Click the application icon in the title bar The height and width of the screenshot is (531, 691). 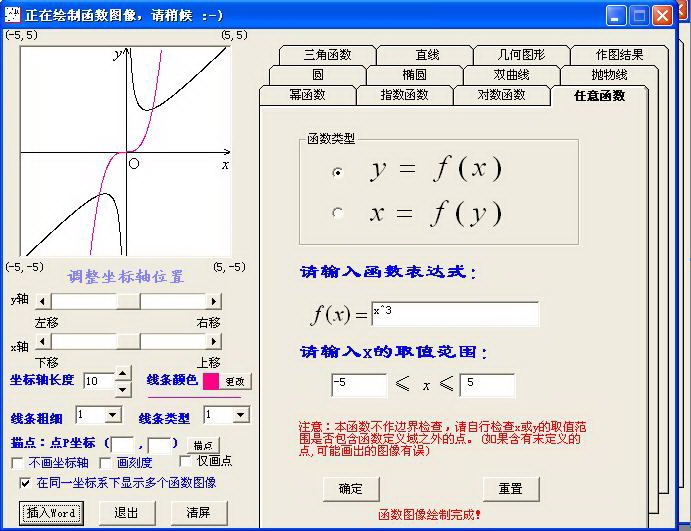pyautogui.click(x=12, y=15)
